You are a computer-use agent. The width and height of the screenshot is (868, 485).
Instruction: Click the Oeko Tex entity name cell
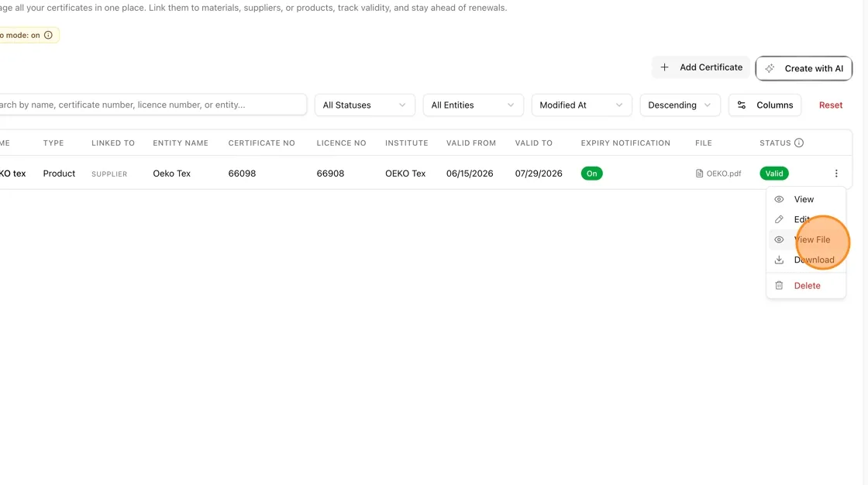[x=171, y=174]
